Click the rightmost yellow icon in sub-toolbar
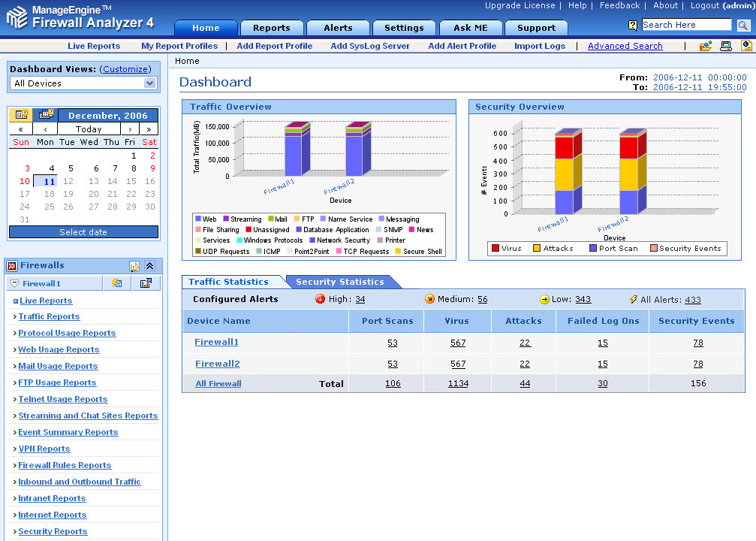Image resolution: width=756 pixels, height=541 pixels. coord(746,46)
